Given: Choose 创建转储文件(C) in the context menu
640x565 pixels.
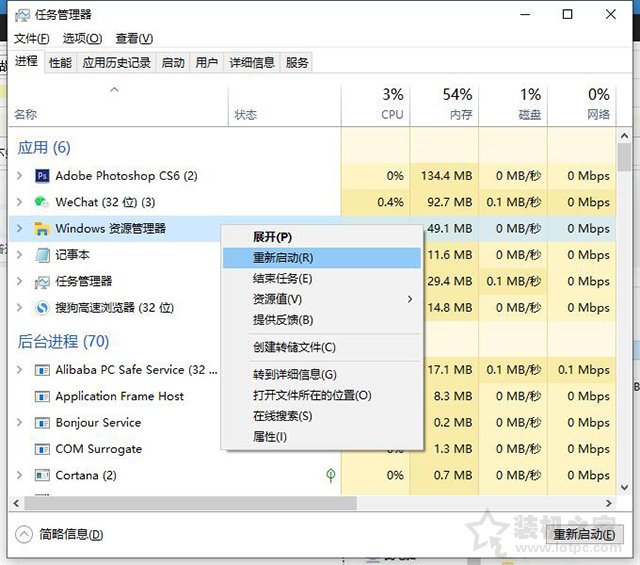Looking at the screenshot, I should 322,347.
